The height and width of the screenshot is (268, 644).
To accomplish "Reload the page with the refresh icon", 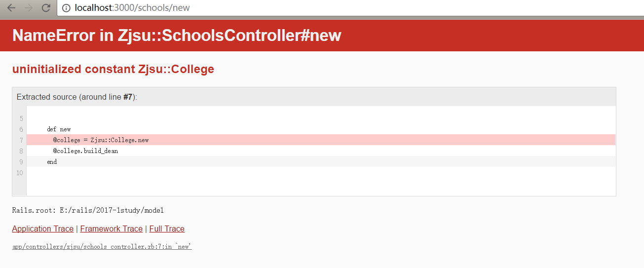I will 46,7.
